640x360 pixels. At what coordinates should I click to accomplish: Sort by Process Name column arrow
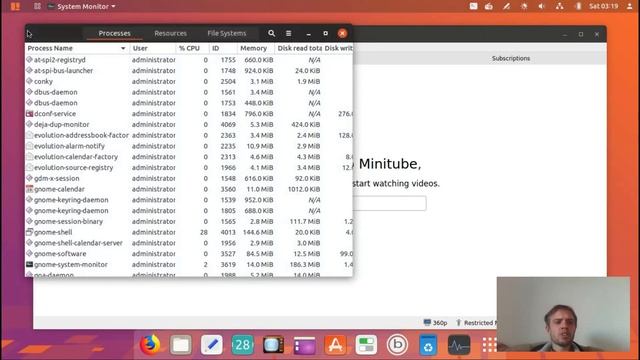pos(123,49)
